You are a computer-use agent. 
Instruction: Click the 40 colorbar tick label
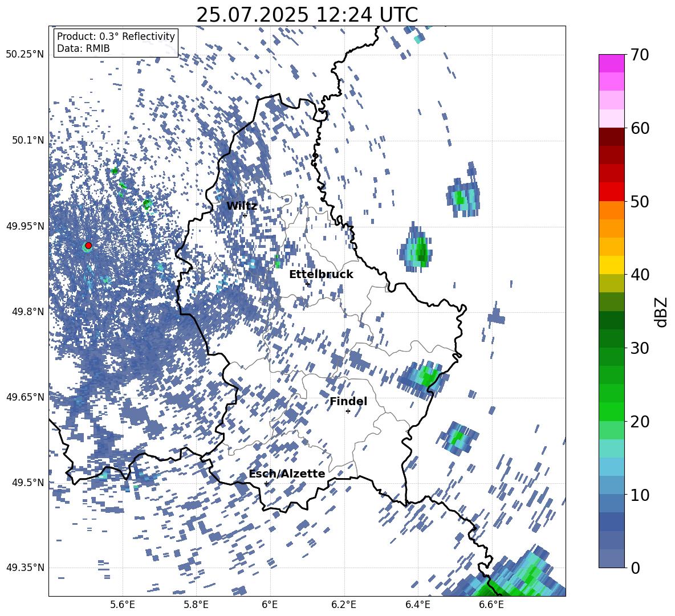click(x=640, y=275)
